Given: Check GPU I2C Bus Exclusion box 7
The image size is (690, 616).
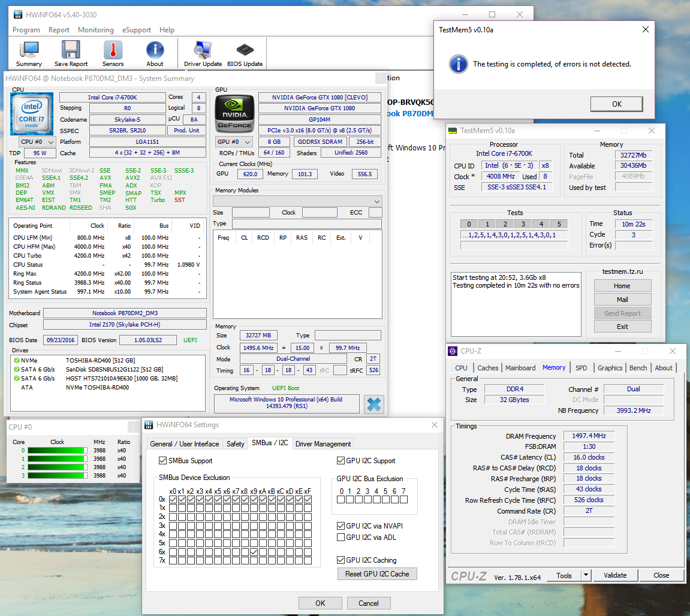Looking at the screenshot, I should pyautogui.click(x=403, y=499).
